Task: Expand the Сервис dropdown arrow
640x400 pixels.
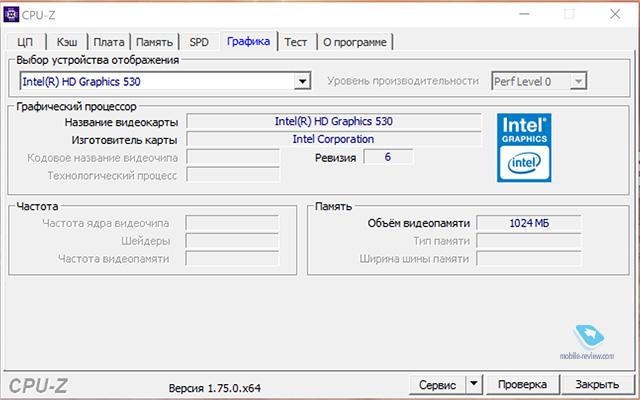Action: tap(474, 384)
